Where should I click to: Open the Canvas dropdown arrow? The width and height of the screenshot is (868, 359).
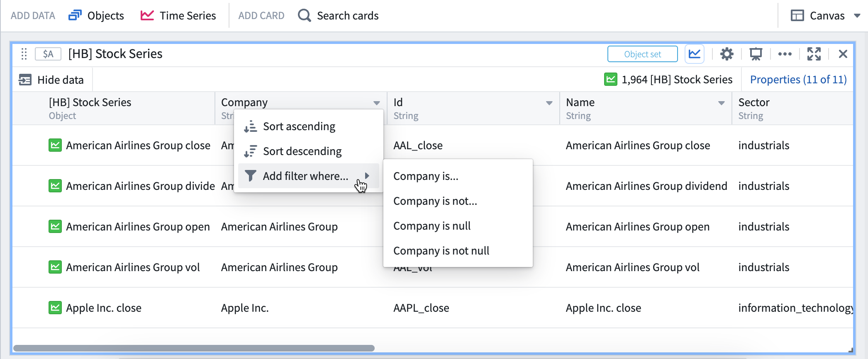tap(857, 16)
